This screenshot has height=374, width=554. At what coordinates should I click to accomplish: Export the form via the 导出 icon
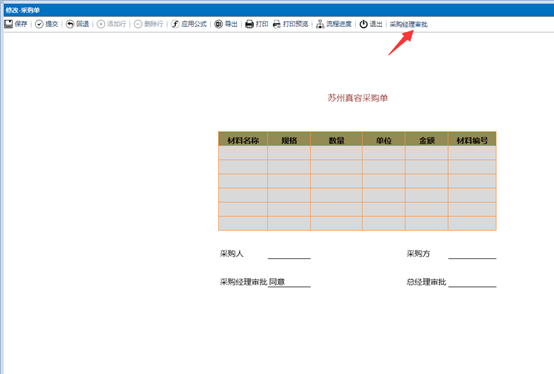tap(219, 24)
